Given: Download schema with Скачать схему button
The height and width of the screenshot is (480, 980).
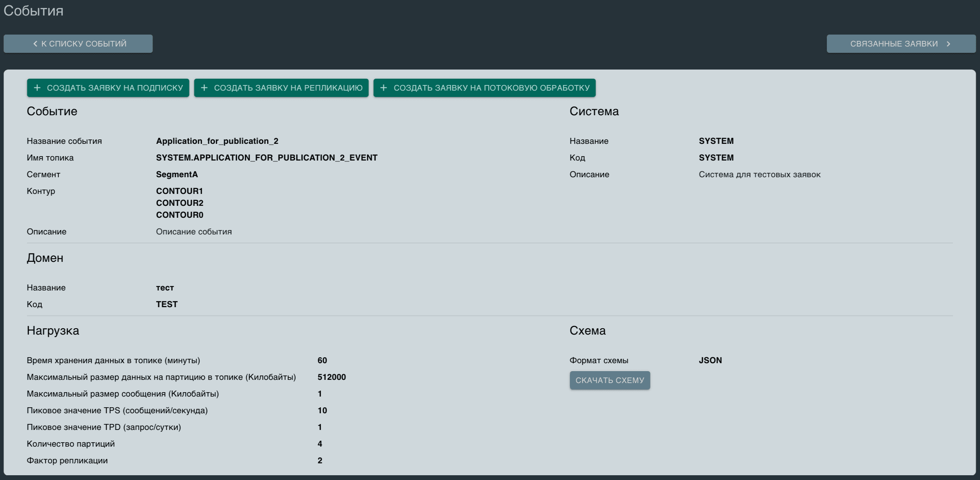Looking at the screenshot, I should point(609,380).
